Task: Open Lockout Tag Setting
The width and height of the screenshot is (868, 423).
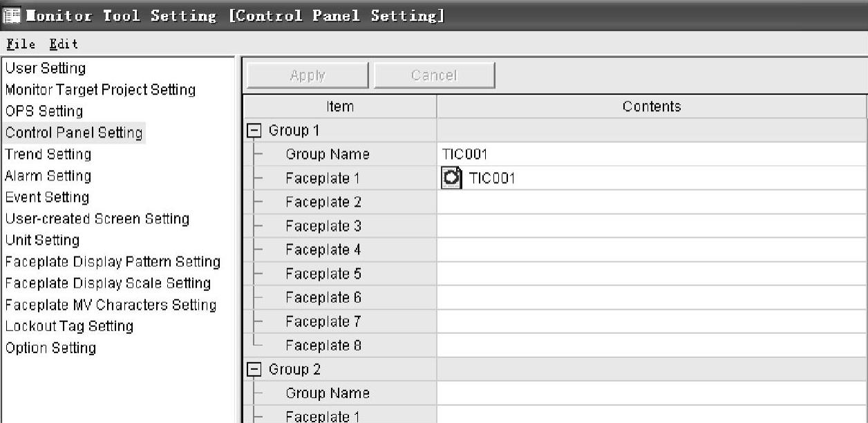Action: tap(69, 326)
